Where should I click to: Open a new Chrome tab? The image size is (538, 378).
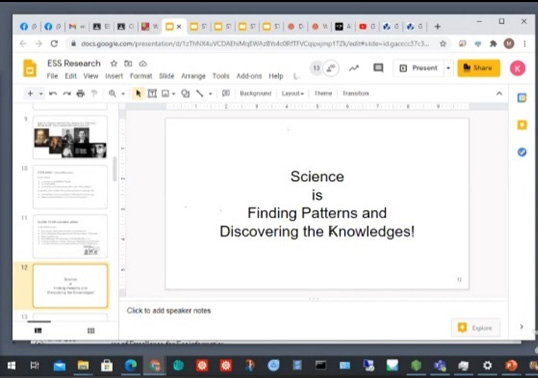point(437,26)
